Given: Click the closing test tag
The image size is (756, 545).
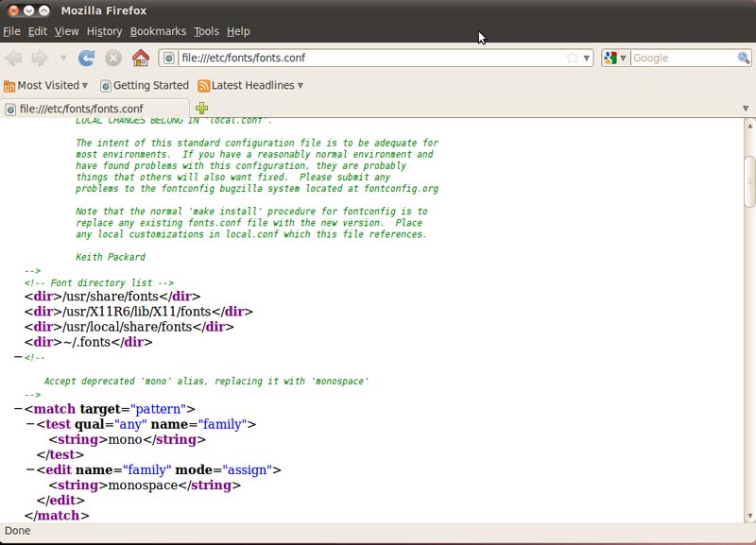Looking at the screenshot, I should point(60,454).
